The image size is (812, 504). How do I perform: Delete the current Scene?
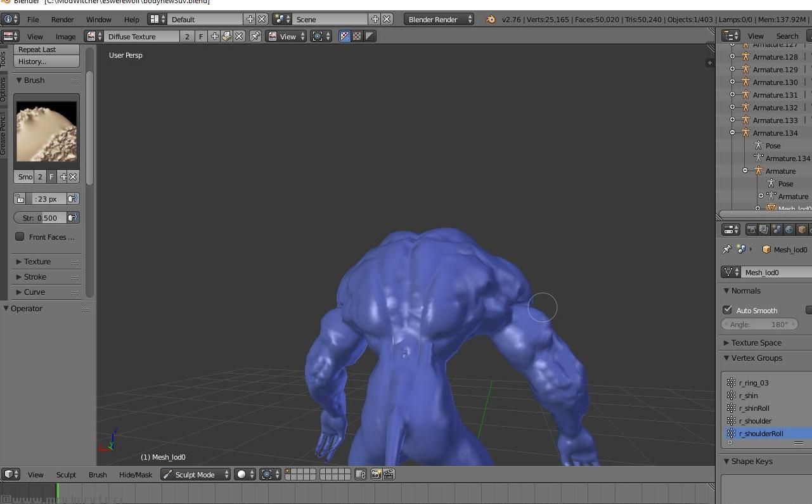pyautogui.click(x=387, y=19)
